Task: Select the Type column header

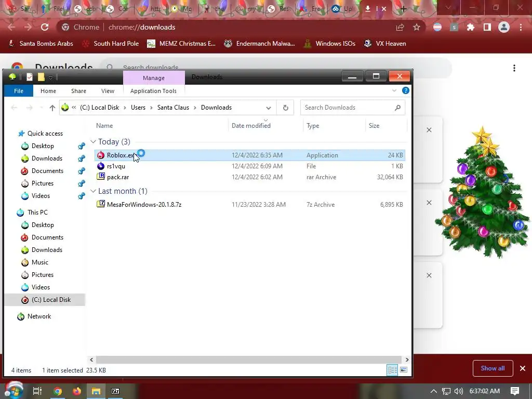Action: pyautogui.click(x=334, y=126)
